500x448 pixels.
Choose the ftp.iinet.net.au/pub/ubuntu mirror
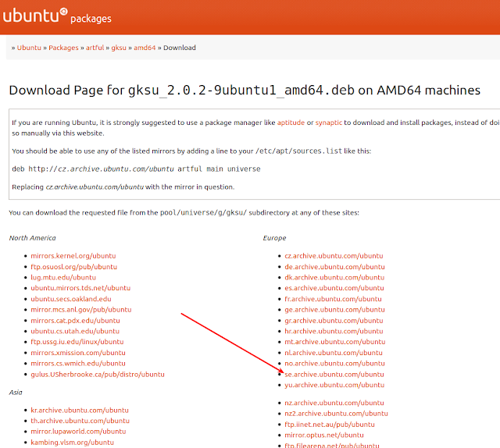coord(330,425)
